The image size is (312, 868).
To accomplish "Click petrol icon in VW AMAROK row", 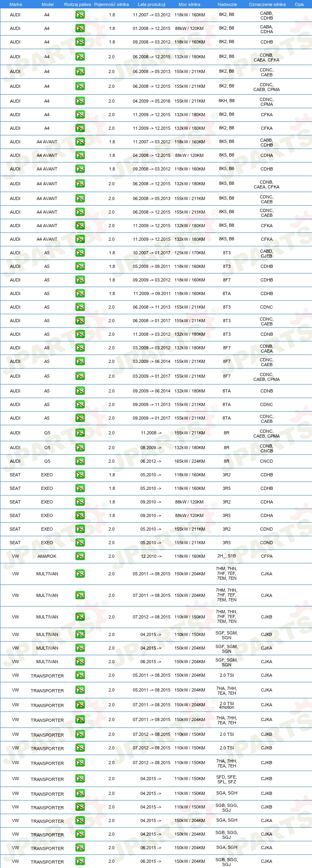I will click(x=80, y=556).
